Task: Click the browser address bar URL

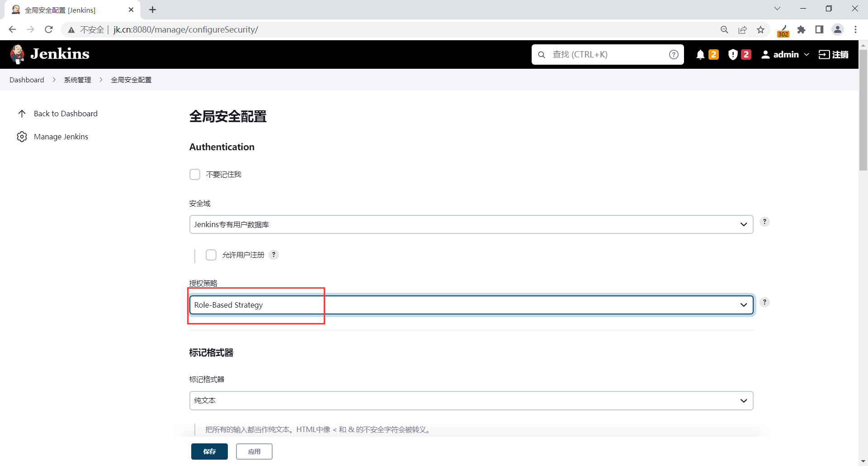Action: (186, 29)
